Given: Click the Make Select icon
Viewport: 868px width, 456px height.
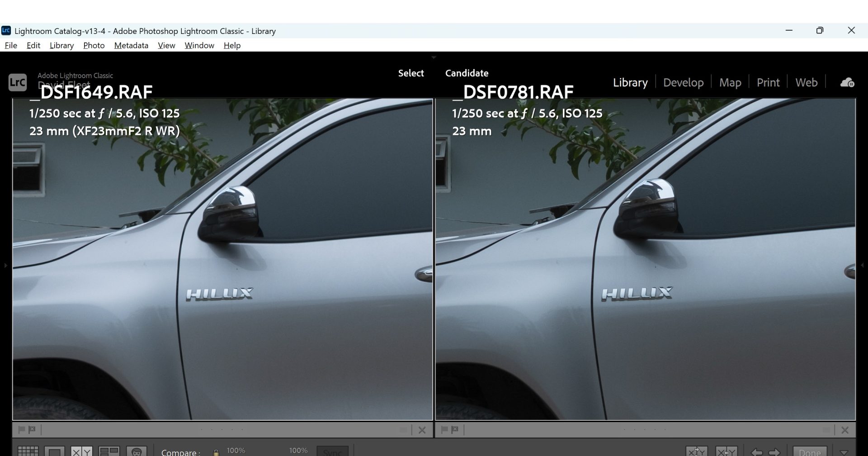Looking at the screenshot, I should (726, 451).
